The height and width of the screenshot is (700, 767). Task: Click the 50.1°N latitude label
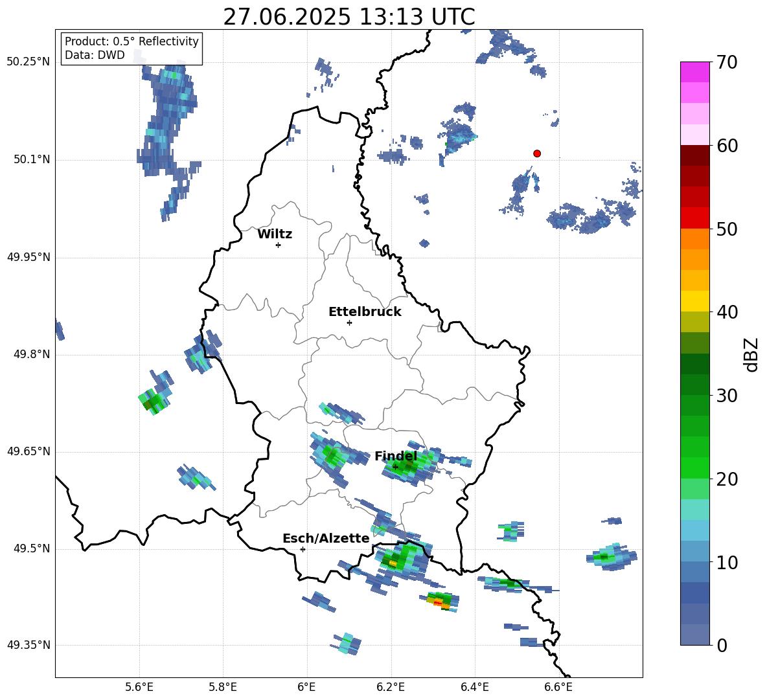tap(32, 159)
